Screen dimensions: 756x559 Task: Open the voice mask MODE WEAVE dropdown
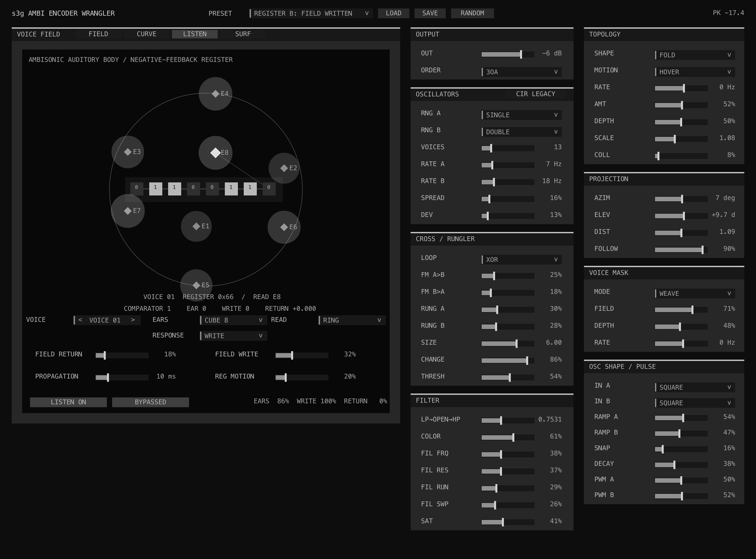pyautogui.click(x=695, y=293)
